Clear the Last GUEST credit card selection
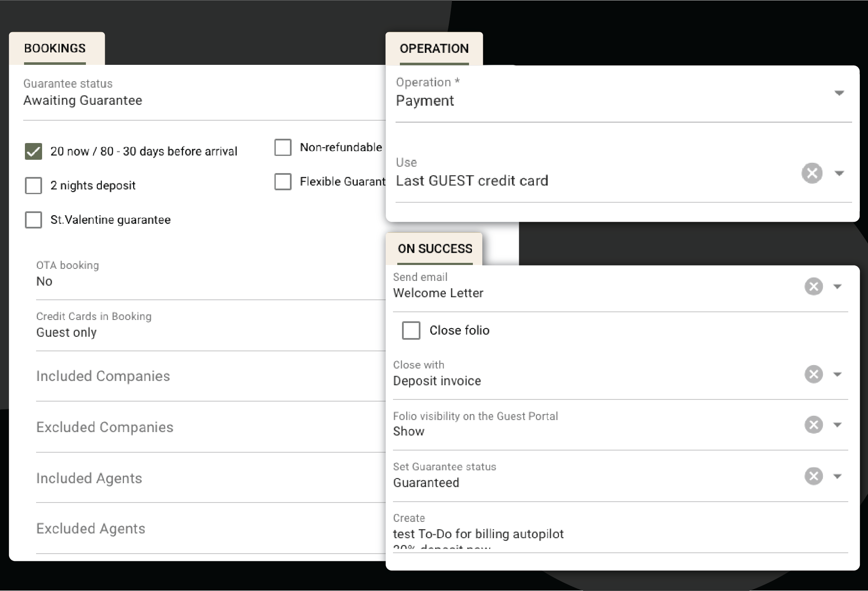868x591 pixels. pyautogui.click(x=811, y=174)
